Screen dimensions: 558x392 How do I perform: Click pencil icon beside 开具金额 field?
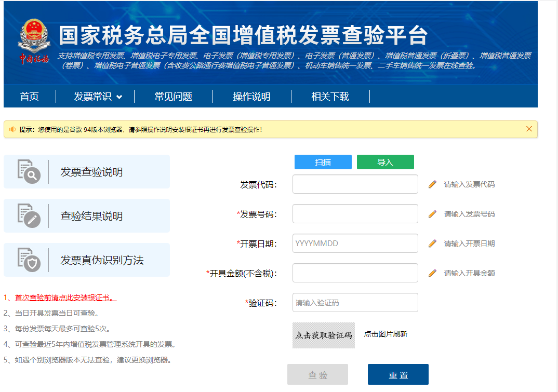432,273
